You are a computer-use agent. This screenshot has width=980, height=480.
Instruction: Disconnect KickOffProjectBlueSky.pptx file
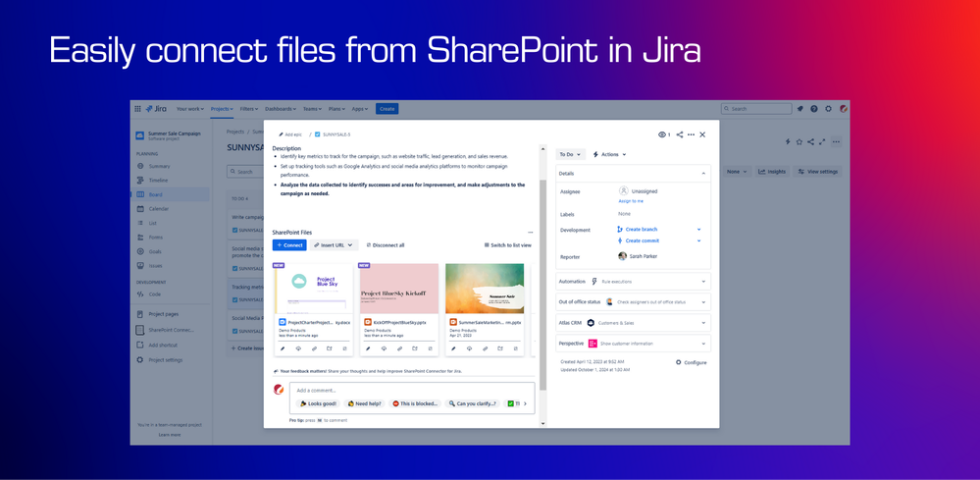coord(431,348)
